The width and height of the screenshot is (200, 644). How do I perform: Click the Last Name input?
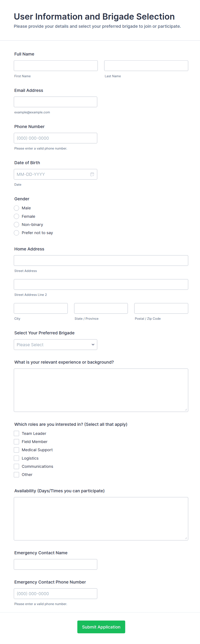pyautogui.click(x=146, y=66)
